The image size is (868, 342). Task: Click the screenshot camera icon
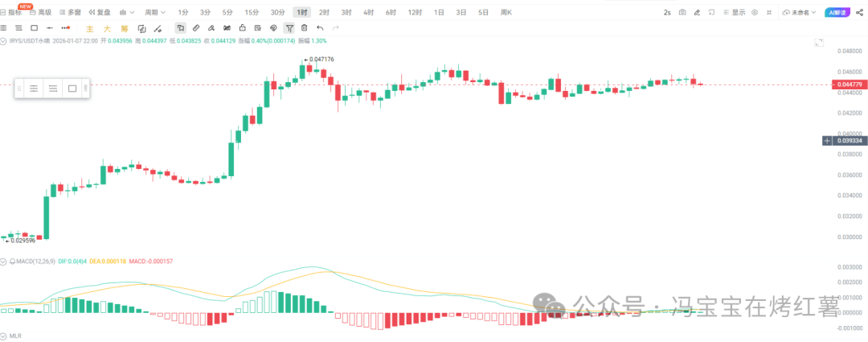pos(682,13)
